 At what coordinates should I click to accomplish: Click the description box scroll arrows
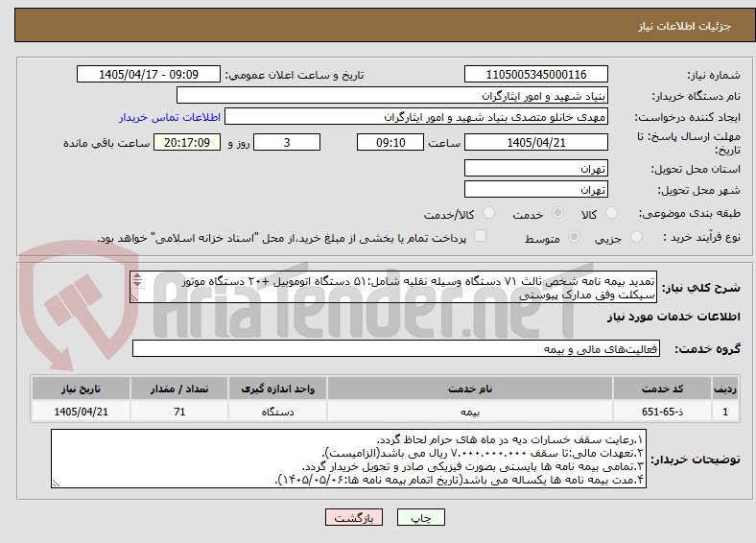coord(137,280)
